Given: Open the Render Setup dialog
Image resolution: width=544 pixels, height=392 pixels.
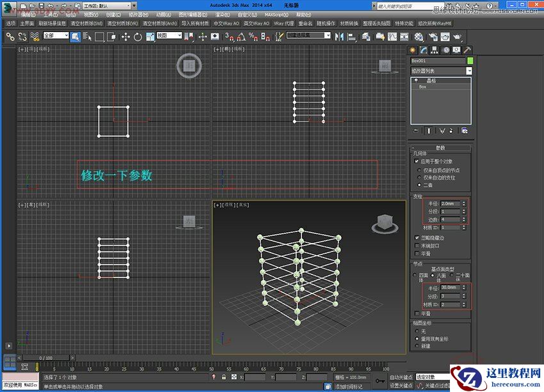Looking at the screenshot, I should pos(433,38).
